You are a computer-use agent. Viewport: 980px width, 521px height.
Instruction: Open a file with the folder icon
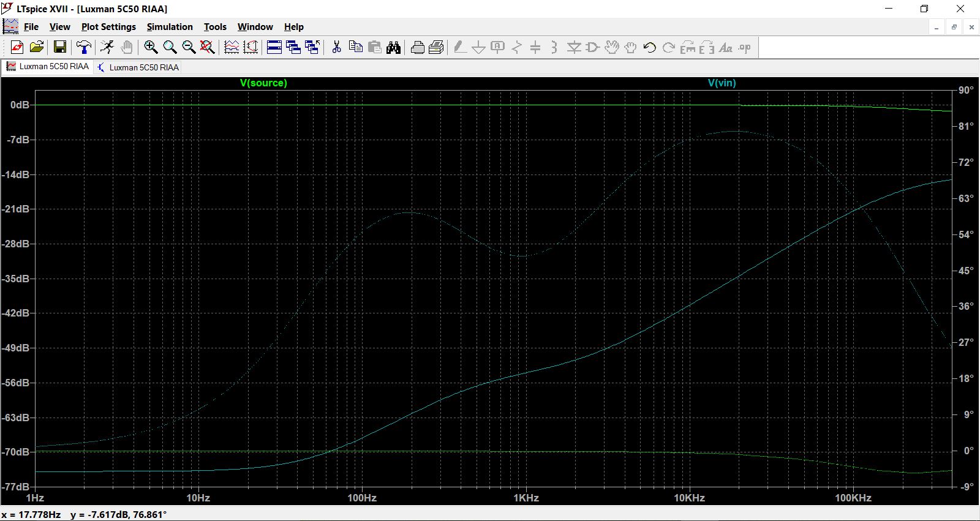click(x=36, y=47)
